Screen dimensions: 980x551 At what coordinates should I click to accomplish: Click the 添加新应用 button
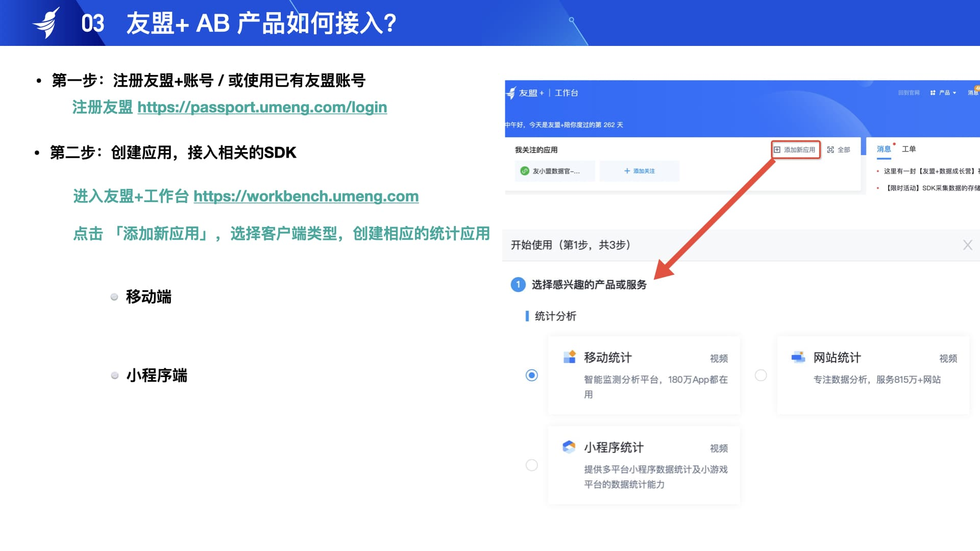tap(796, 149)
